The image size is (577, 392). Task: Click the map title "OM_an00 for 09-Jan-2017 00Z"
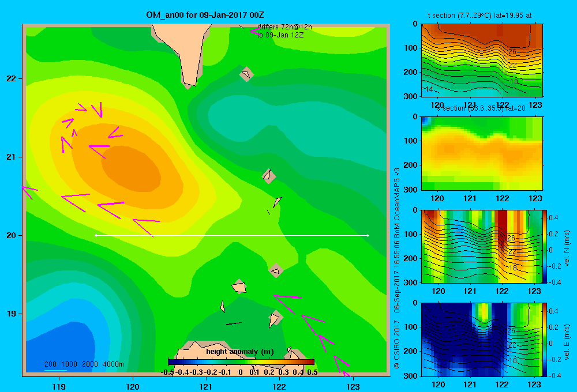tap(205, 15)
